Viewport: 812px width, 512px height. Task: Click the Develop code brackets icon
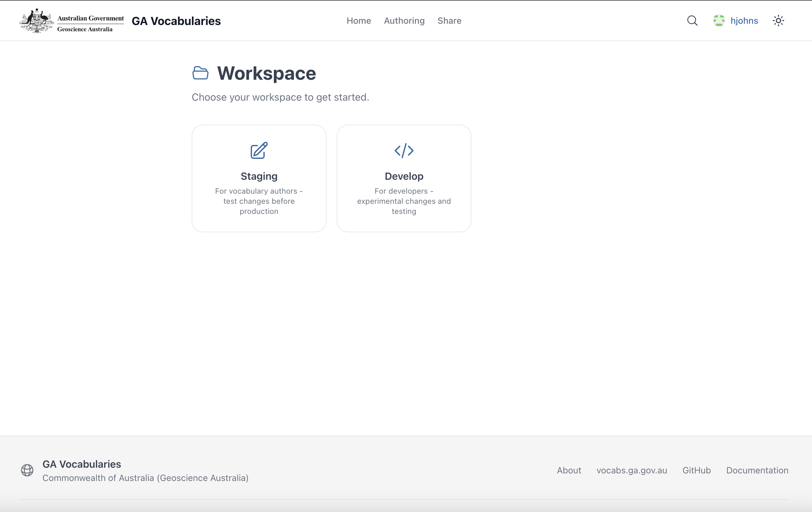(404, 151)
